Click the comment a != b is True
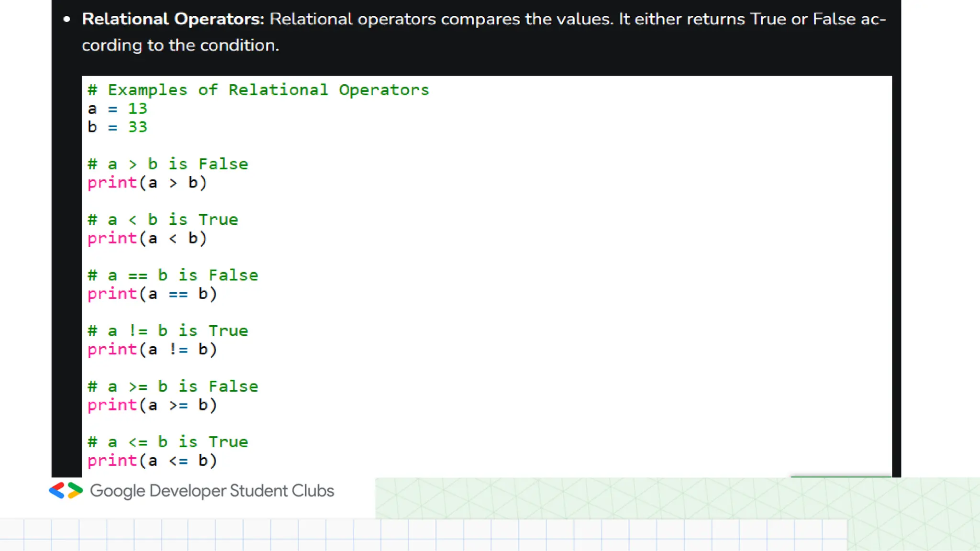This screenshot has width=980, height=551. point(168,331)
